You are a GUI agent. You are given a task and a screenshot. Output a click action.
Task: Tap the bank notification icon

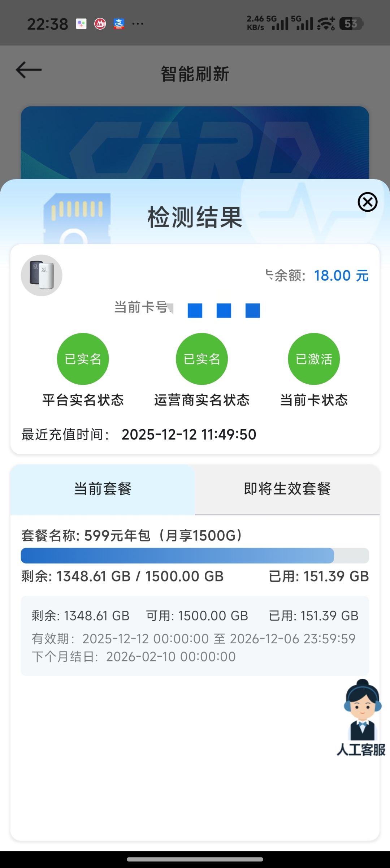(100, 24)
